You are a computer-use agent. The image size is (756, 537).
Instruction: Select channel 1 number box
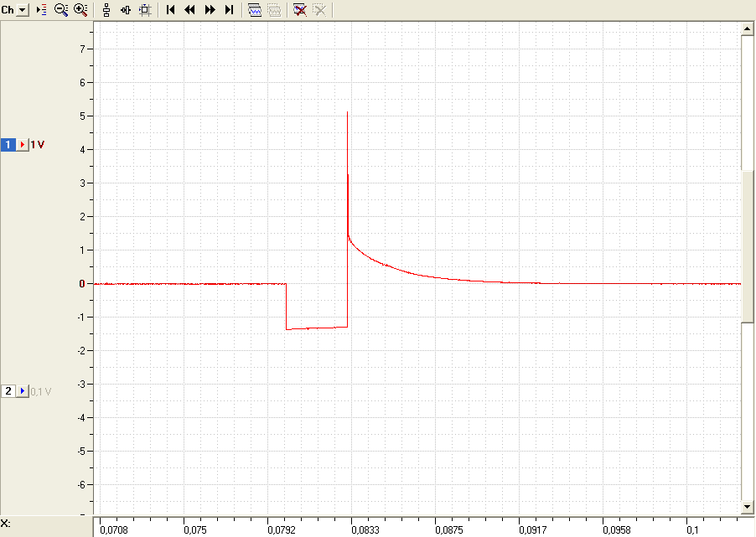(8, 145)
